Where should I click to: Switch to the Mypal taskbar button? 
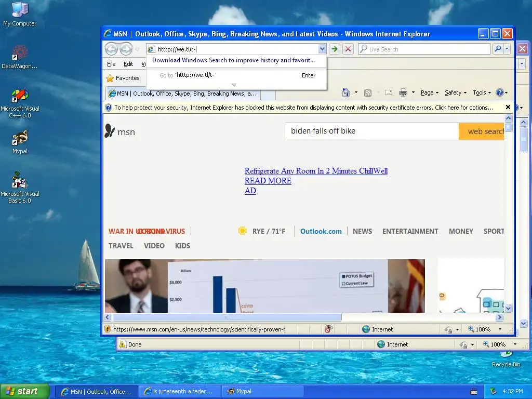[262, 392]
